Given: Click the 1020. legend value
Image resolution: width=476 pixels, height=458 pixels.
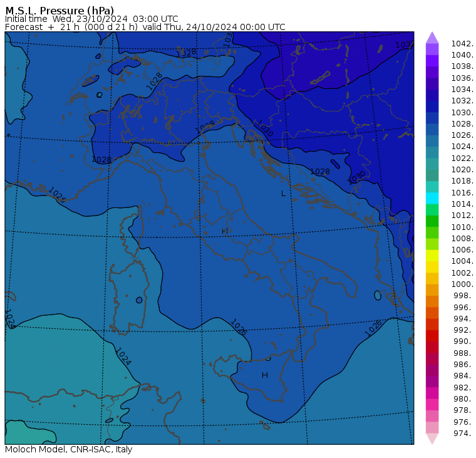Looking at the screenshot, I should coord(462,169).
